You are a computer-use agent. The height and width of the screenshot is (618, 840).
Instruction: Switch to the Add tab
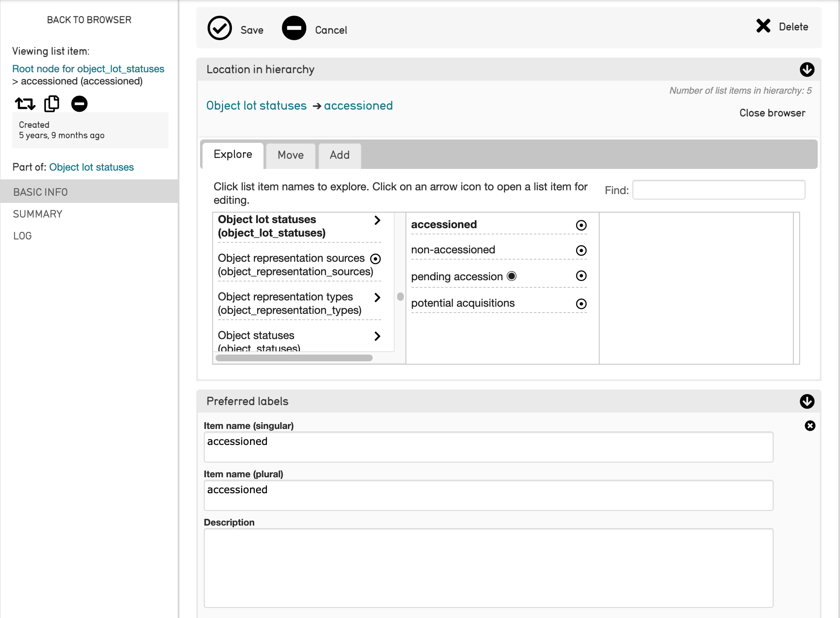coord(339,155)
